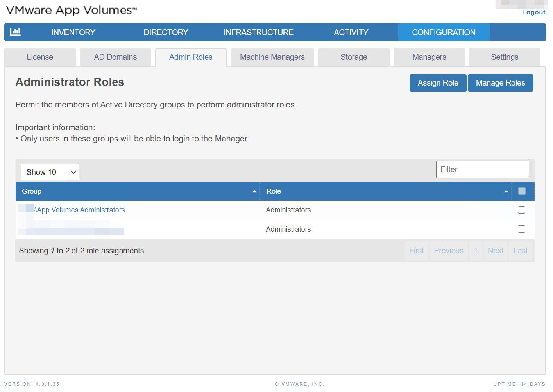The height and width of the screenshot is (392, 553).
Task: Click the Group column header
Action: (x=138, y=191)
